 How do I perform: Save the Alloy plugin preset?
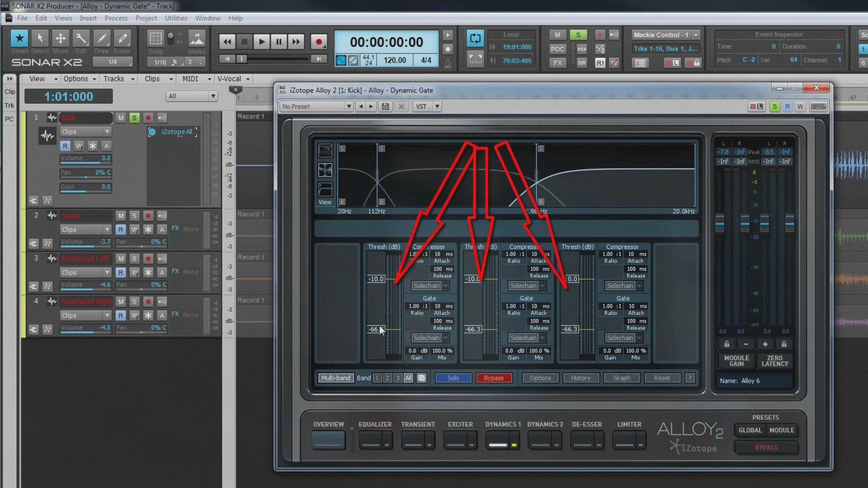[x=385, y=107]
